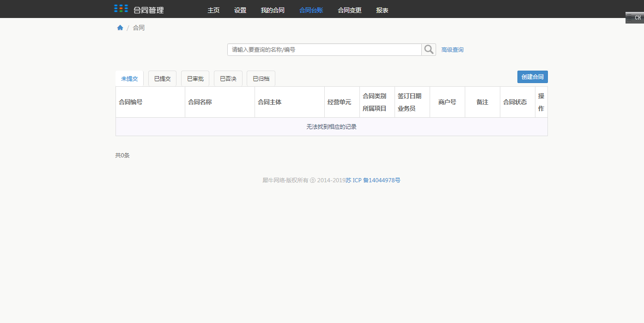This screenshot has height=323, width=644.
Task: Click the 经营单元 column header
Action: tap(342, 102)
